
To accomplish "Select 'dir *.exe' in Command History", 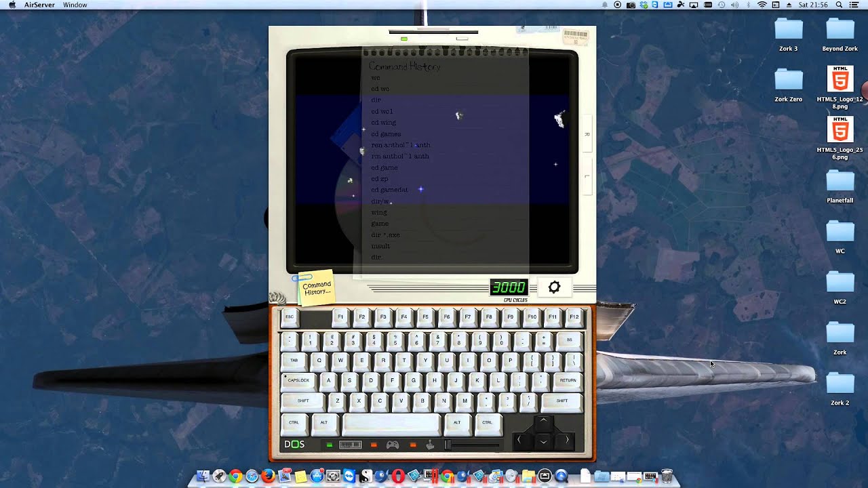I will [x=386, y=235].
